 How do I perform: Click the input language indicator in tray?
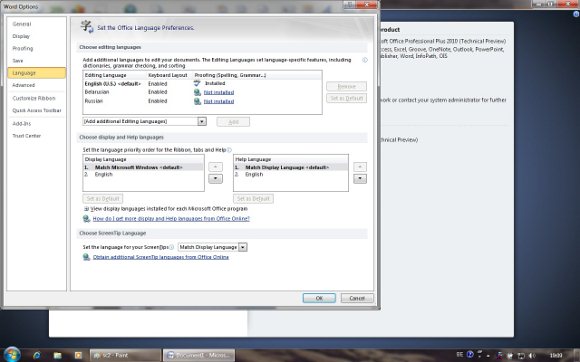point(459,355)
